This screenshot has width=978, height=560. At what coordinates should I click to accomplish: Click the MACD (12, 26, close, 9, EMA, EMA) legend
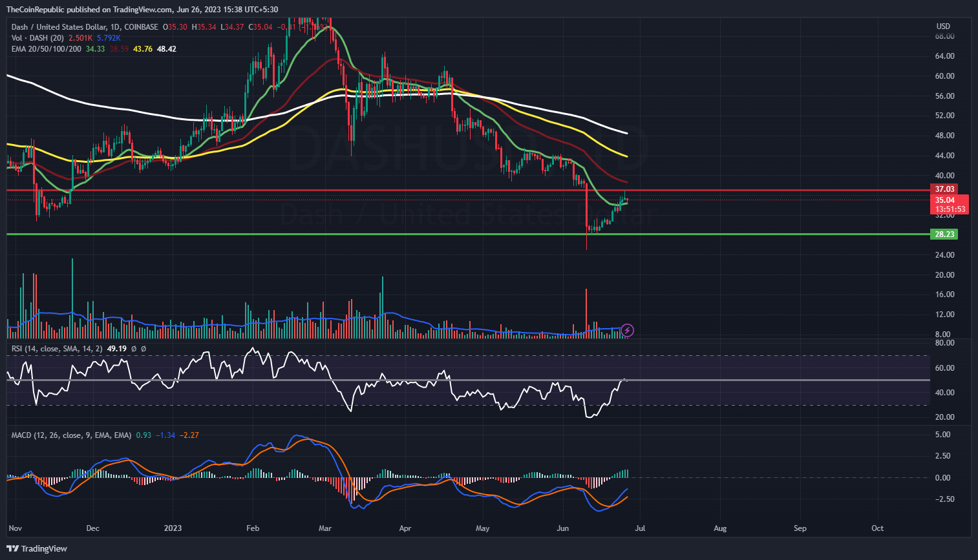pyautogui.click(x=72, y=435)
